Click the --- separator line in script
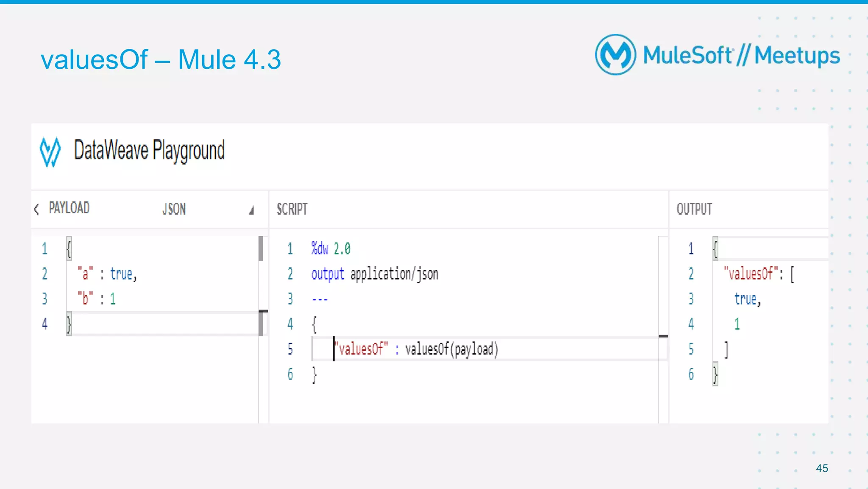 (x=320, y=299)
